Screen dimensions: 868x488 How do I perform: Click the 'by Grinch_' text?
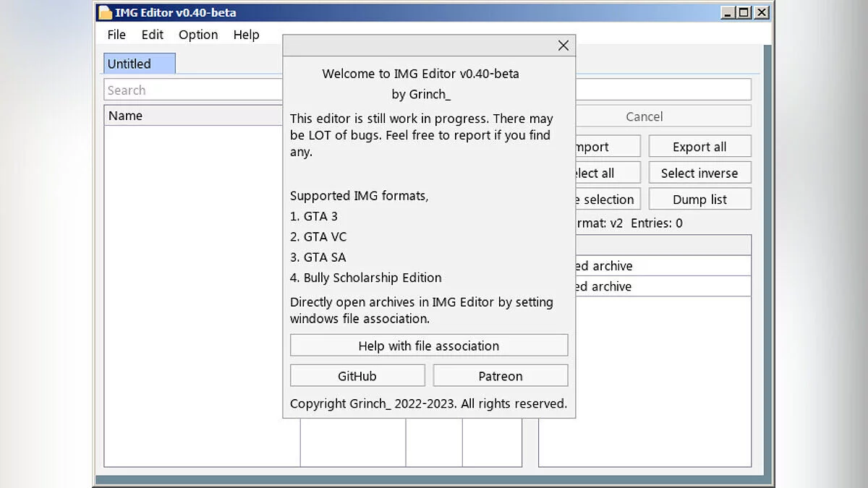[x=421, y=95]
